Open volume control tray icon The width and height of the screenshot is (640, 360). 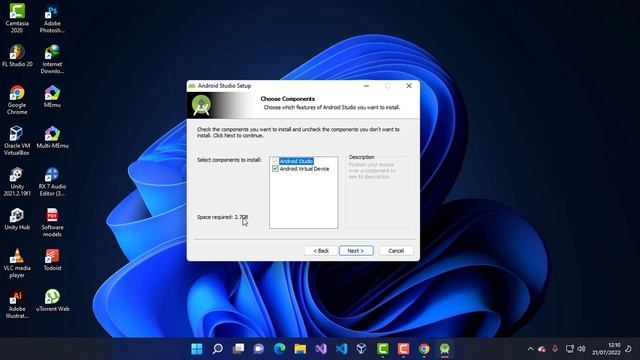(x=582, y=349)
